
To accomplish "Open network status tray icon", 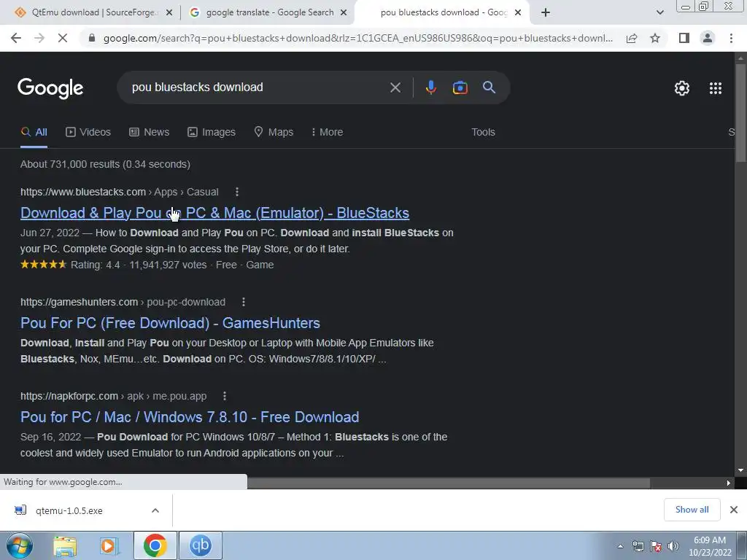I will click(638, 546).
